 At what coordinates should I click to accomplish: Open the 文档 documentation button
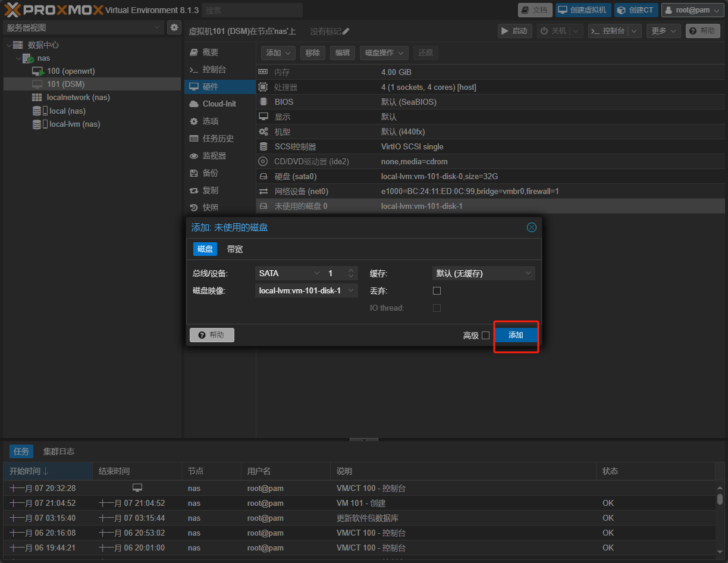tap(535, 10)
